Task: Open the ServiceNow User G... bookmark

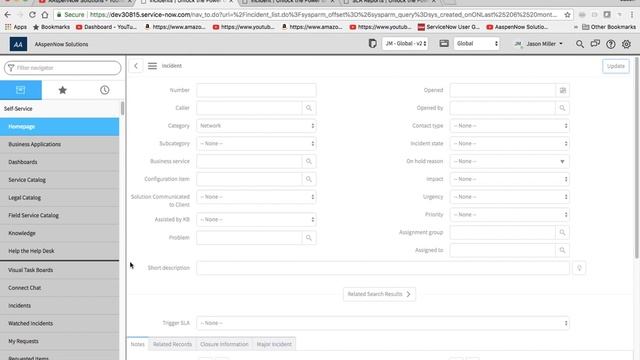Action: pyautogui.click(x=449, y=27)
